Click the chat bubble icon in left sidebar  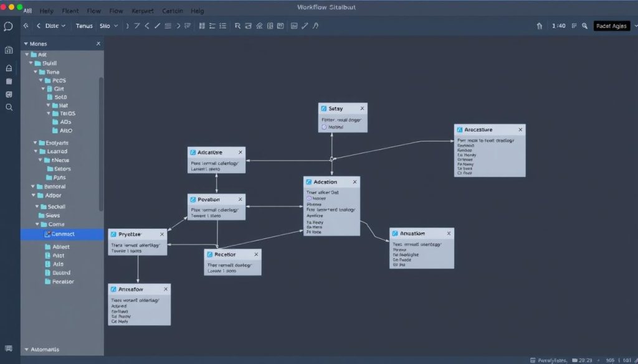click(8, 27)
